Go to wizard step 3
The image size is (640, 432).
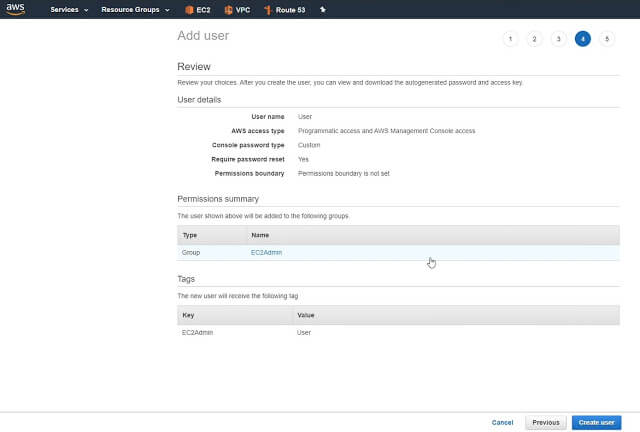tap(559, 39)
